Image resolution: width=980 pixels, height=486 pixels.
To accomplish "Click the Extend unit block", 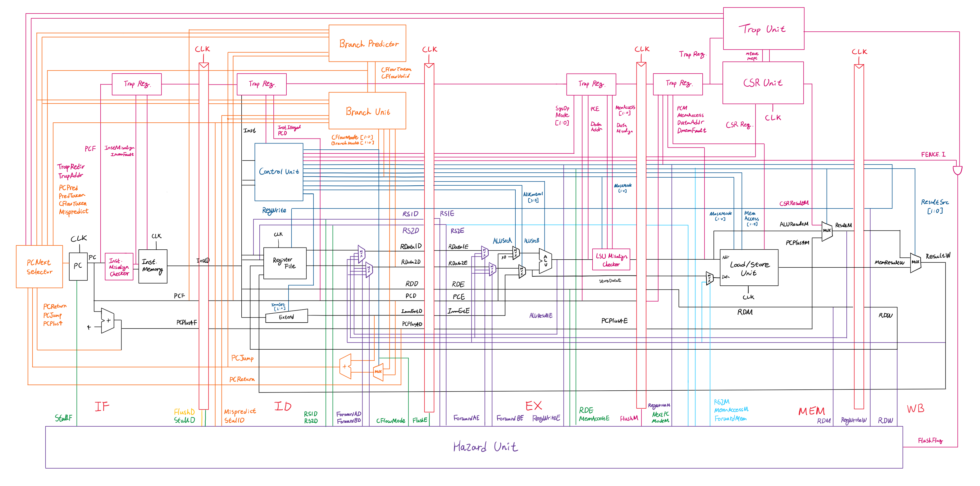I will [x=286, y=316].
